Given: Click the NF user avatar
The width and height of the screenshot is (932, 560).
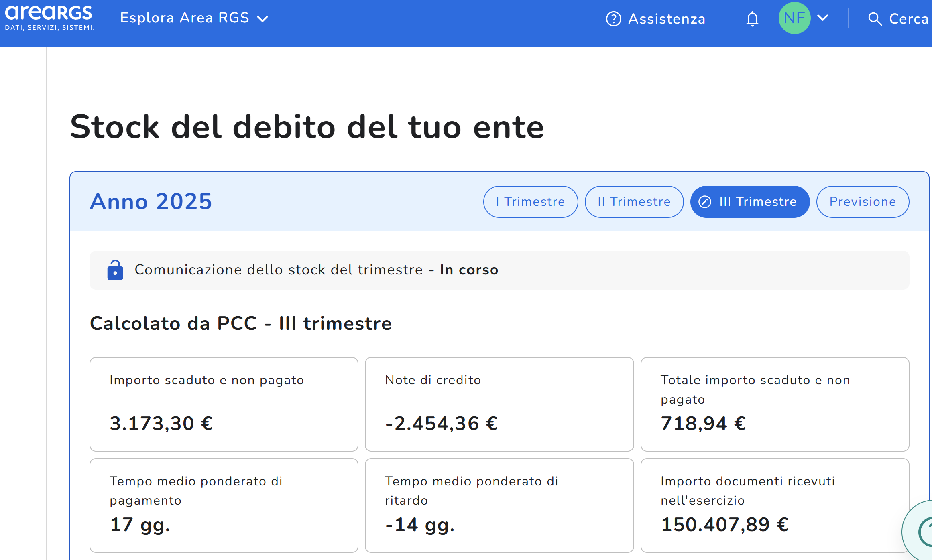Looking at the screenshot, I should [x=794, y=18].
